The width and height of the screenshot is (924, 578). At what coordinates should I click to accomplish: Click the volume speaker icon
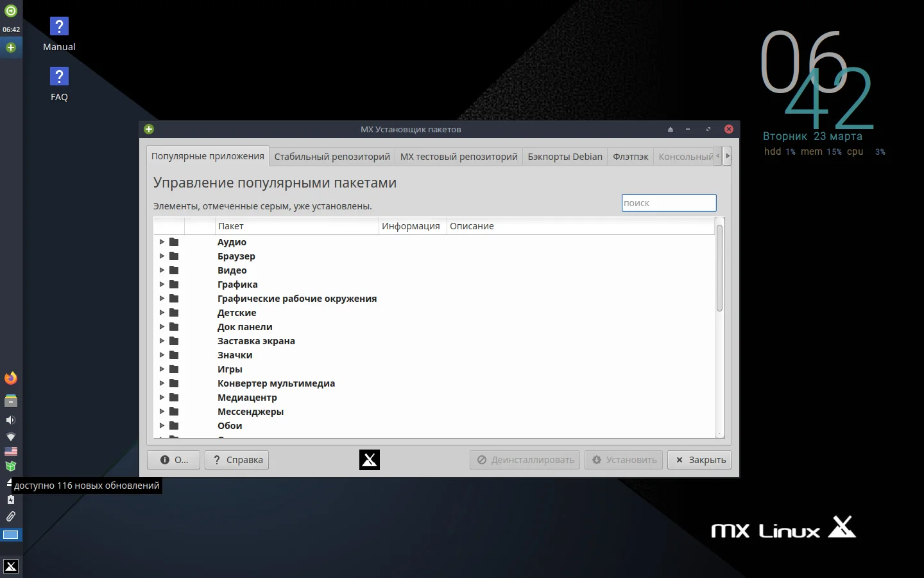point(10,419)
